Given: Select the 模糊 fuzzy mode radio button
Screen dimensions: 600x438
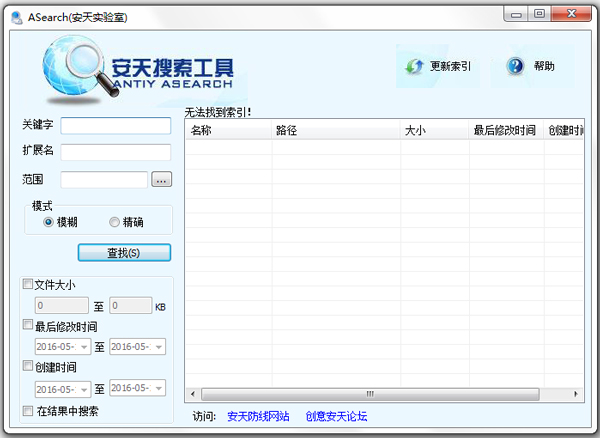Looking at the screenshot, I should [x=48, y=222].
